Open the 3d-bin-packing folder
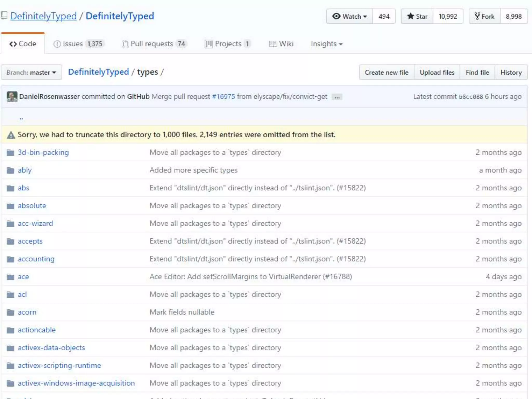This screenshot has height=399, width=532. 43,152
